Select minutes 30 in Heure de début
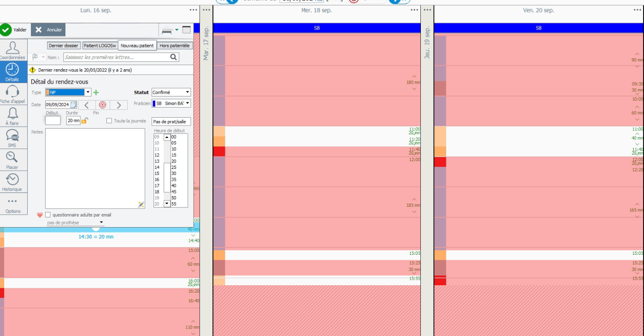Screen dimensions: 644x336 (174, 174)
